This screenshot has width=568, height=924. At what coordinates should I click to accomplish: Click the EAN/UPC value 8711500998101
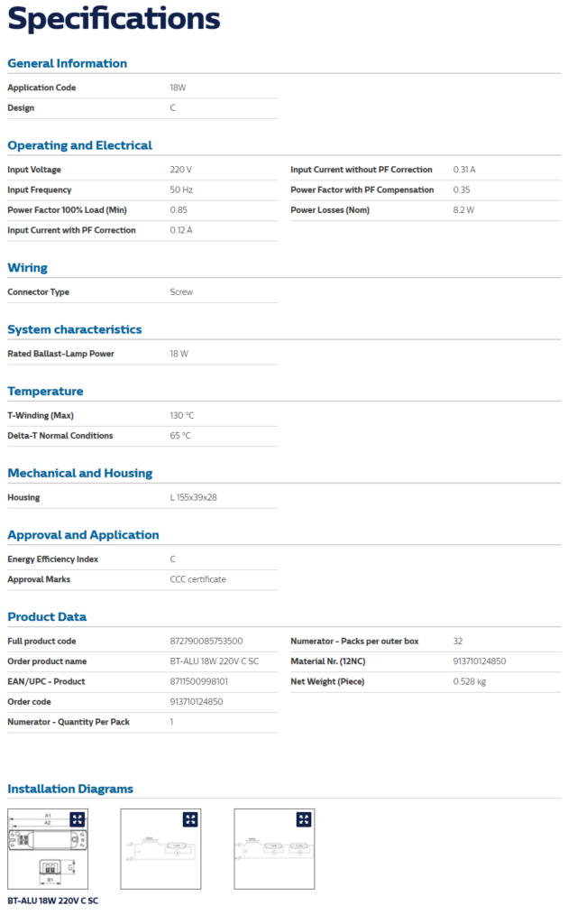point(199,681)
